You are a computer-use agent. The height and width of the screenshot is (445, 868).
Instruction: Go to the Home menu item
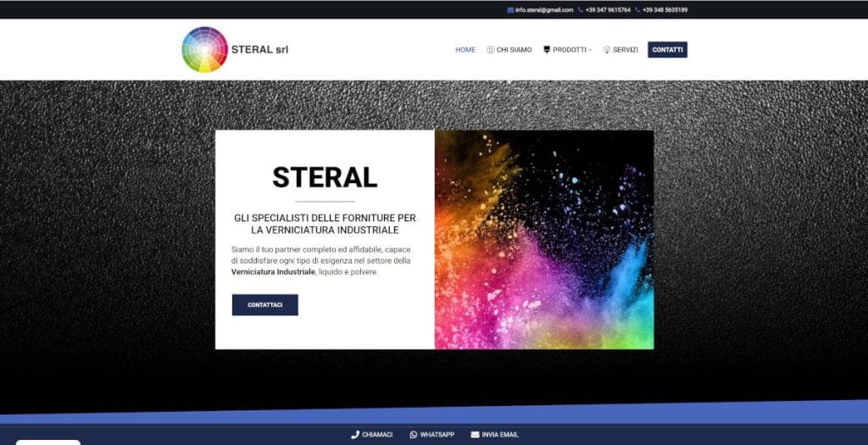click(465, 50)
